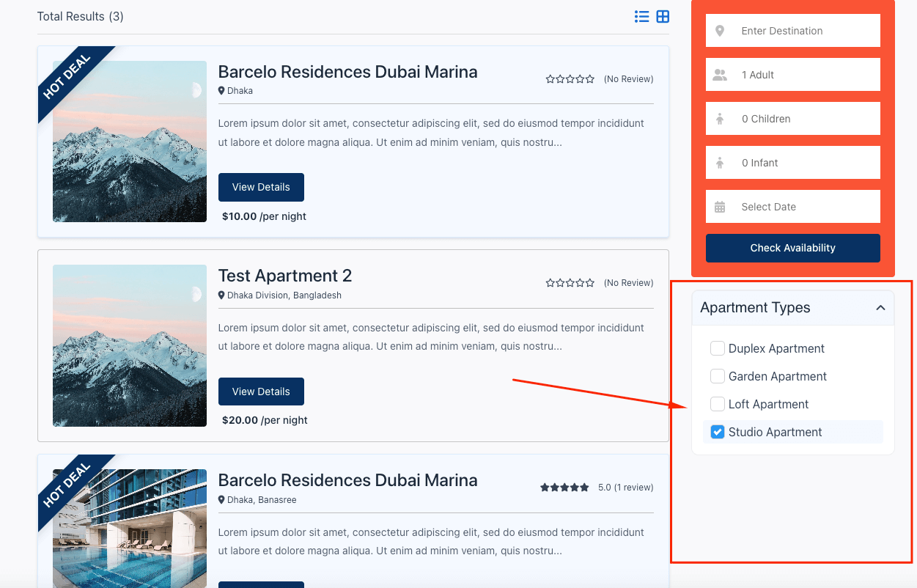Tick the Loft Apartment checkbox
Viewport: 917px width, 588px height.
point(718,404)
